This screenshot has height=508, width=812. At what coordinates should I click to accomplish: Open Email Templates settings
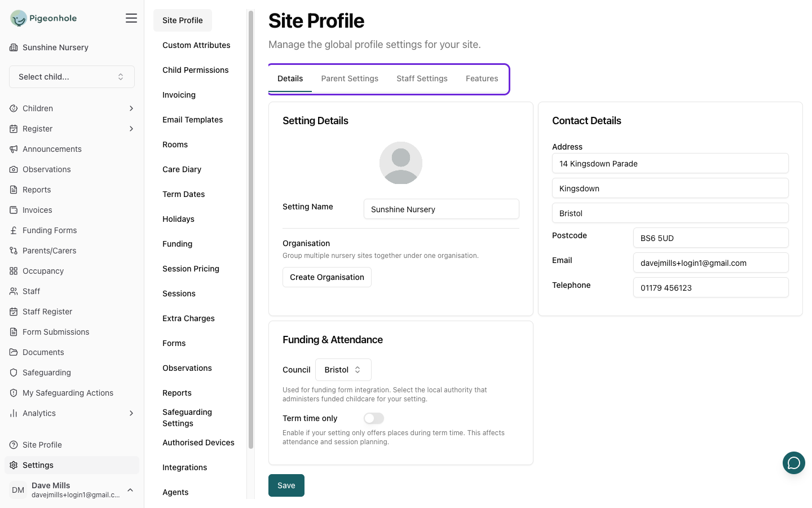(192, 120)
